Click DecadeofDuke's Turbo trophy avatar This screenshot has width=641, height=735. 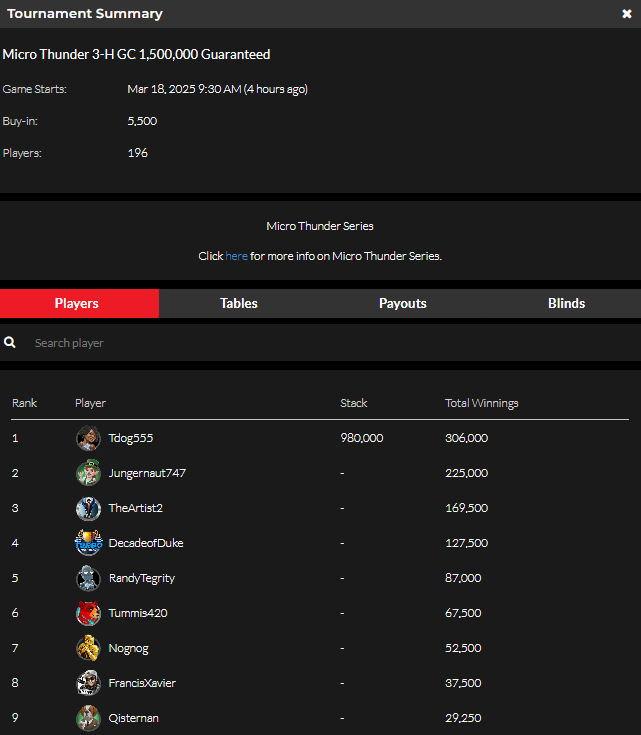point(89,543)
